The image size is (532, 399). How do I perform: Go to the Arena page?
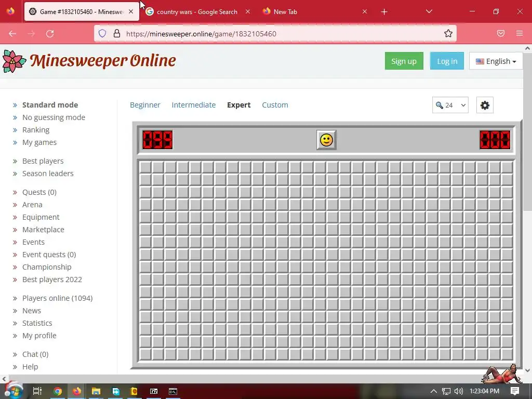tap(32, 205)
